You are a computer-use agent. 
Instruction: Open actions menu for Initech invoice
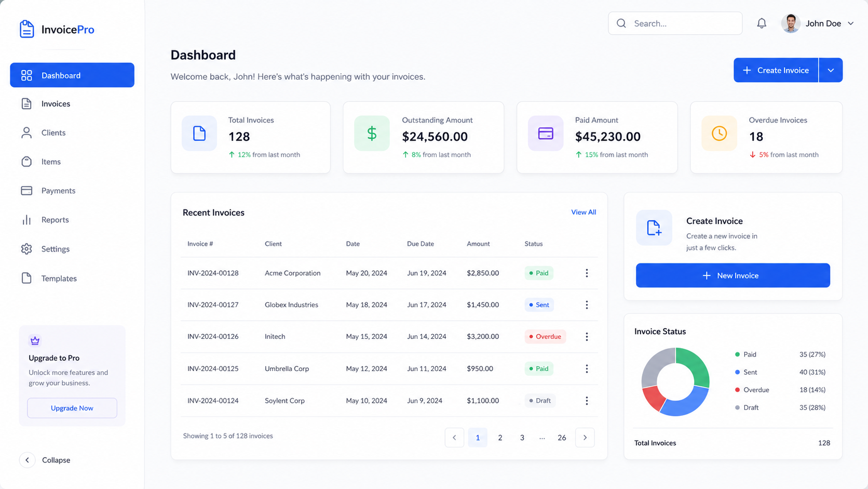(587, 337)
